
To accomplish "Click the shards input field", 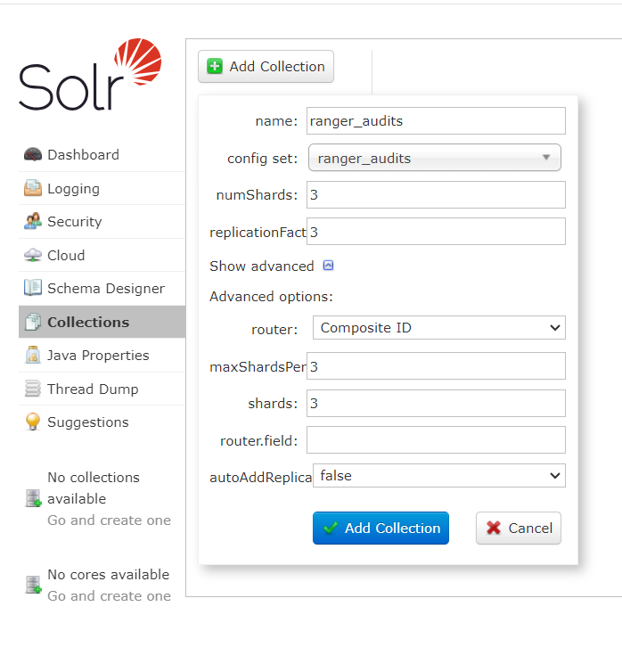I will click(436, 403).
